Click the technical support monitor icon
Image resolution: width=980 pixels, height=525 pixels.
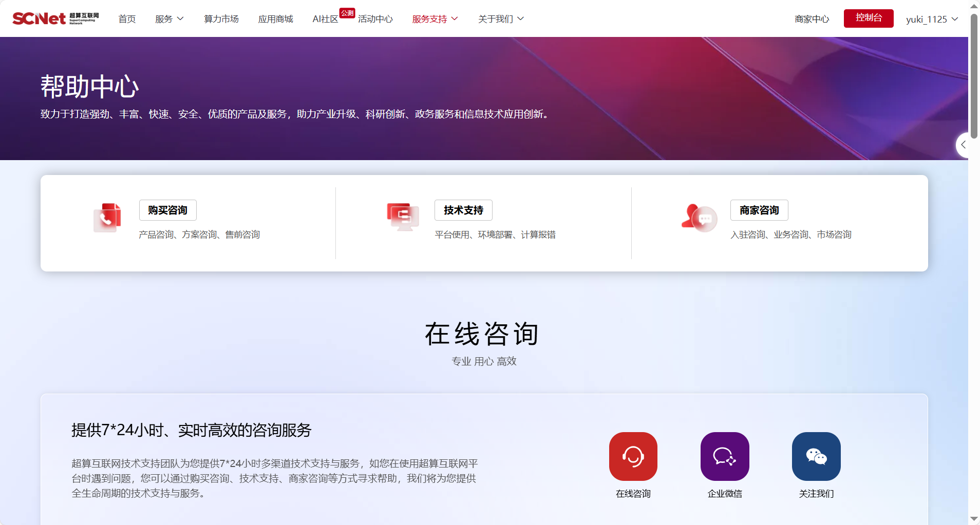point(403,217)
